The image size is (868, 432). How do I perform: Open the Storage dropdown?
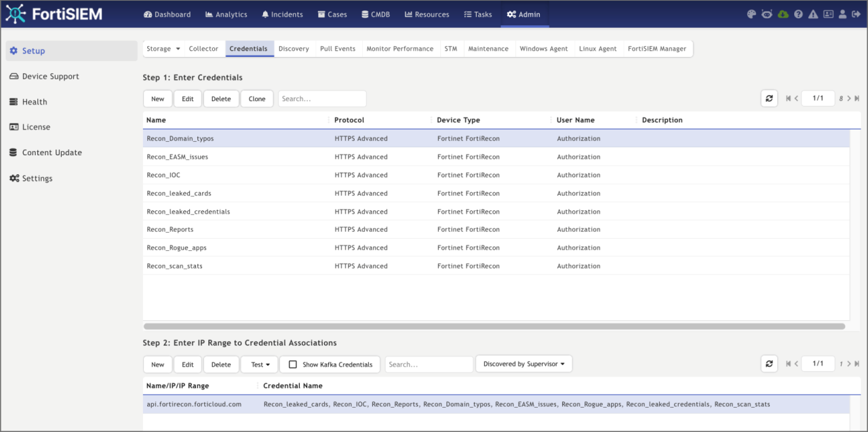click(163, 48)
